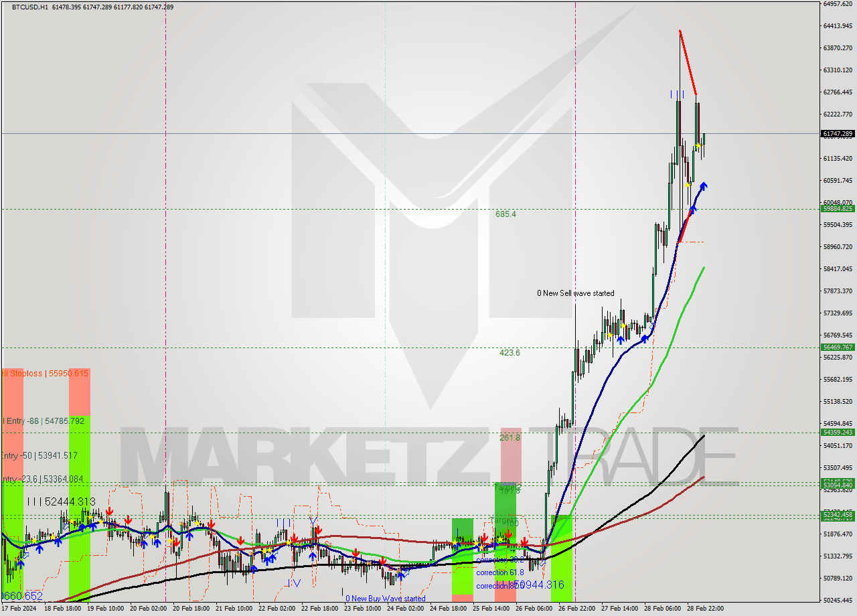Viewport: 857px width, 616px height.
Task: Click price axis value 60591.745
Action: point(837,181)
